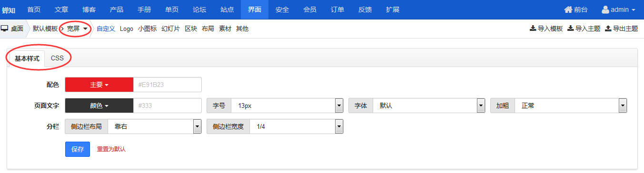
Task: Open the dark 颜色 text color picker
Action: 99,106
